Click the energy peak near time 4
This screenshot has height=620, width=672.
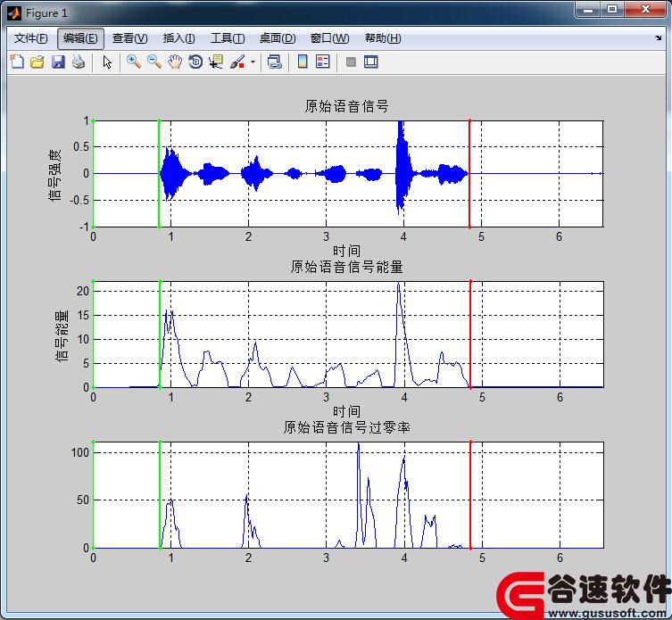[x=399, y=285]
